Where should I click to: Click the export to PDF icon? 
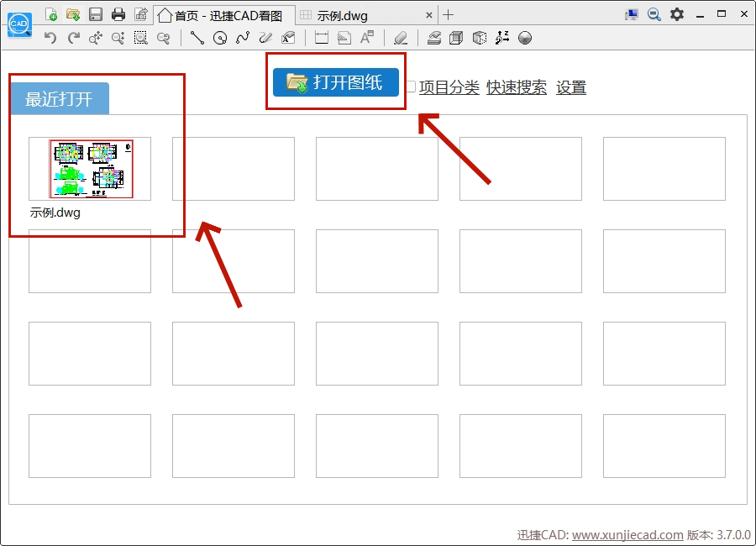tap(140, 14)
